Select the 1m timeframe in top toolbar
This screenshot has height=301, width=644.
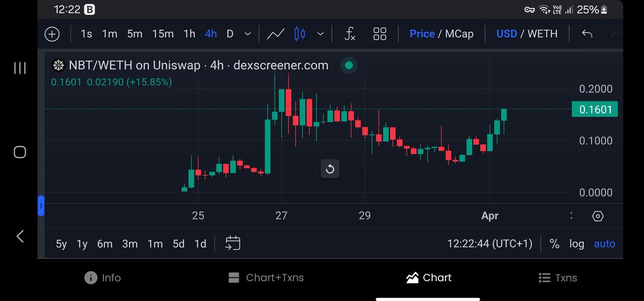coord(109,34)
